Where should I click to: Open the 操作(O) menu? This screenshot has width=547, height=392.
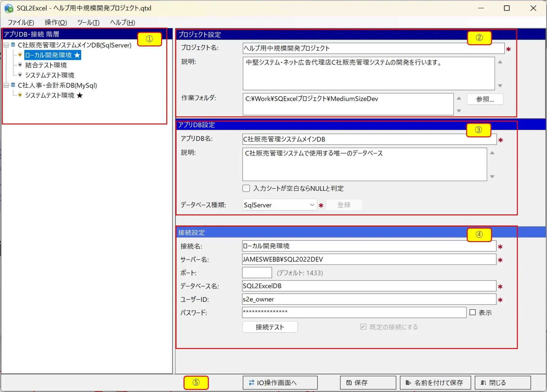tap(56, 22)
